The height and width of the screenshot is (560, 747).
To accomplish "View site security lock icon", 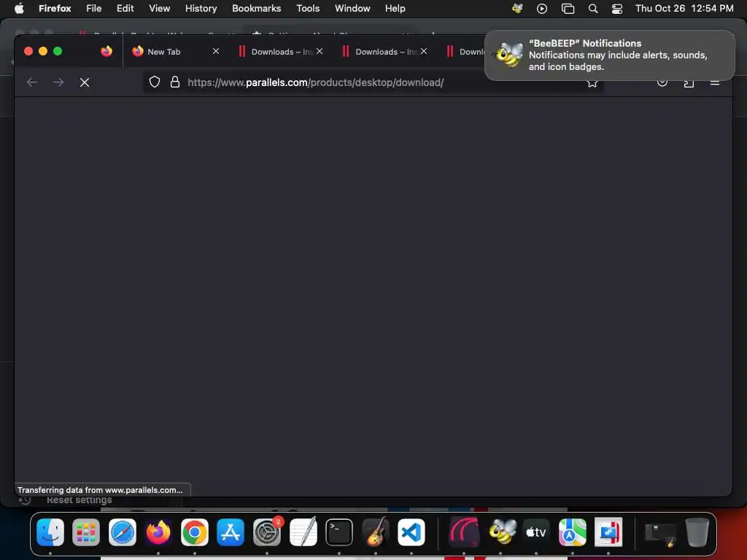I will (175, 82).
